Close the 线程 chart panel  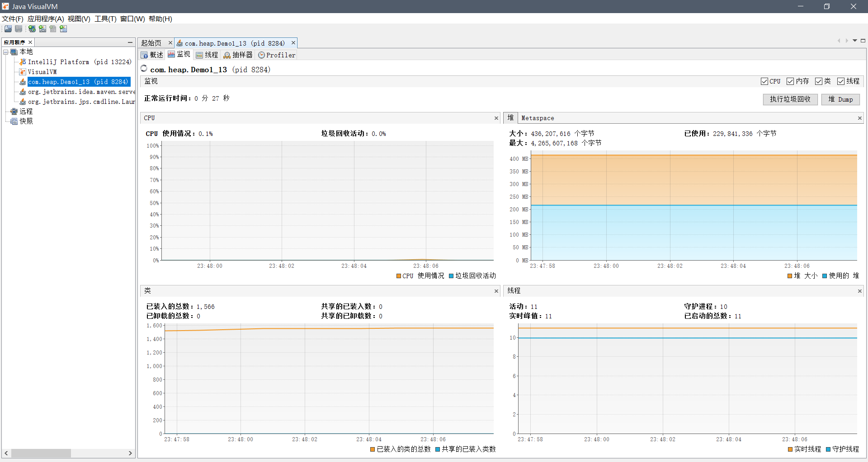click(x=860, y=291)
